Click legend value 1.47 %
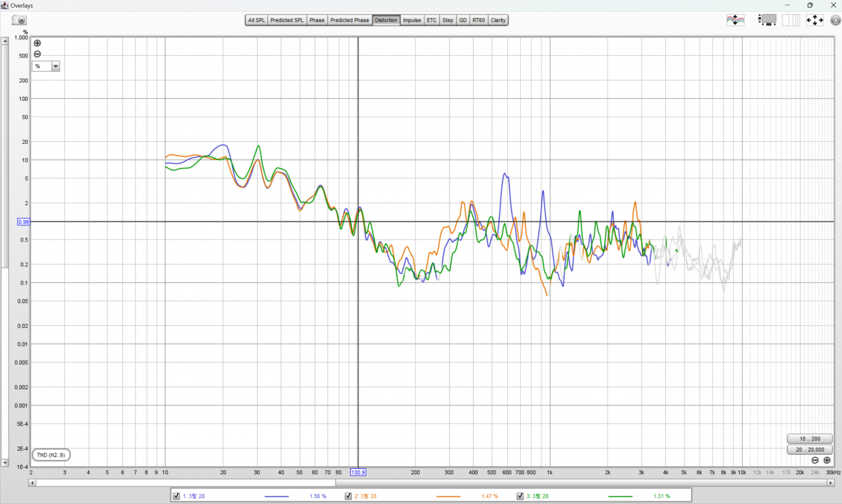Screen dimensions: 842x504 pyautogui.click(x=490, y=496)
